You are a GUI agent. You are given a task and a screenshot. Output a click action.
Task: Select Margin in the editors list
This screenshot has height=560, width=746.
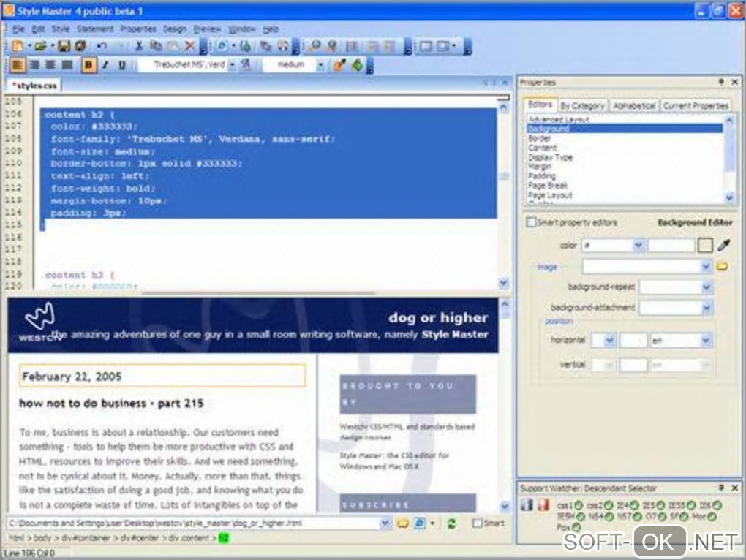[x=625, y=167]
